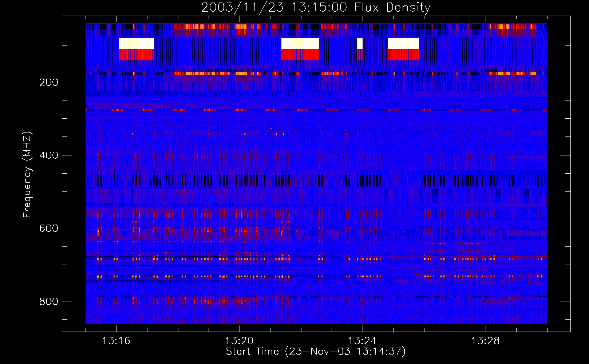Click the 13:16 time tick label
This screenshot has height=364, width=589.
click(x=116, y=341)
